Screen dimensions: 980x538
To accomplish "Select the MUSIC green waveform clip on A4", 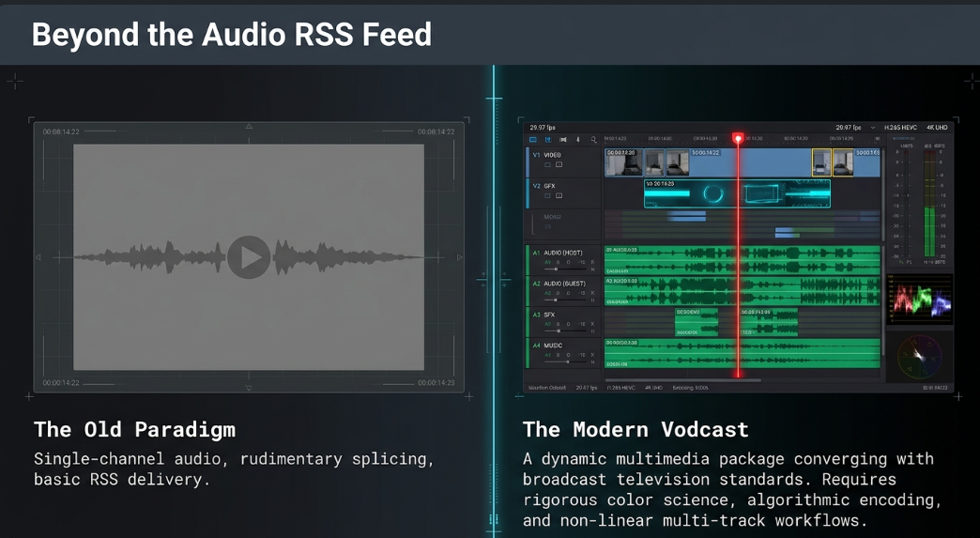I will (743, 353).
